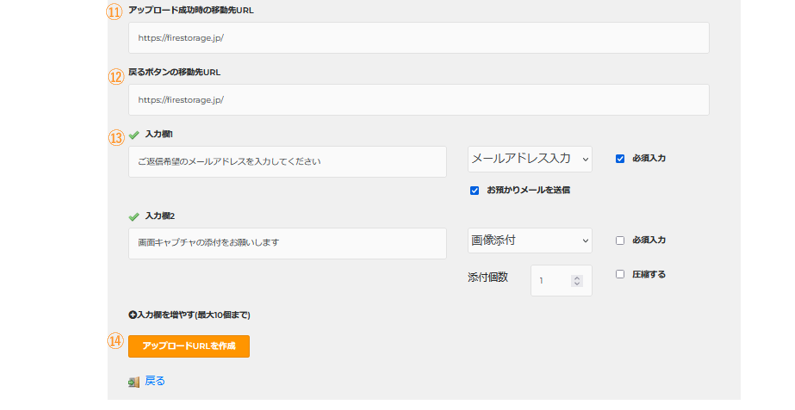Click the green checkmark beside 入力欄1
Image resolution: width=795 pixels, height=410 pixels.
pos(134,135)
